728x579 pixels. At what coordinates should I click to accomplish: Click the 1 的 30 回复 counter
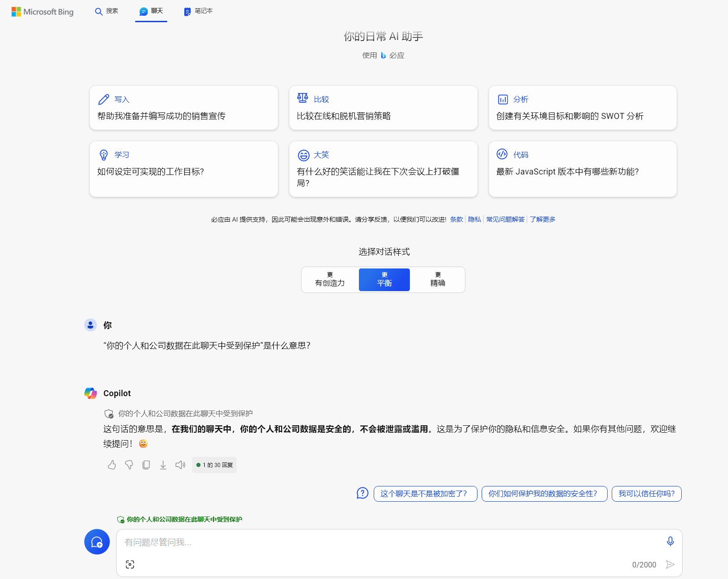point(214,465)
